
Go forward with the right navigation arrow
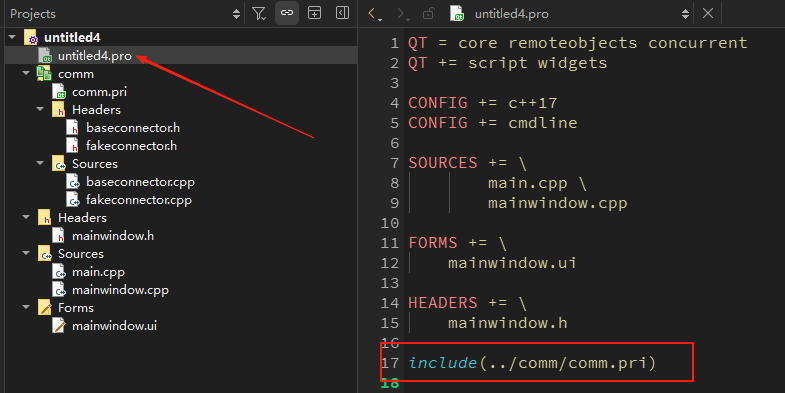401,14
